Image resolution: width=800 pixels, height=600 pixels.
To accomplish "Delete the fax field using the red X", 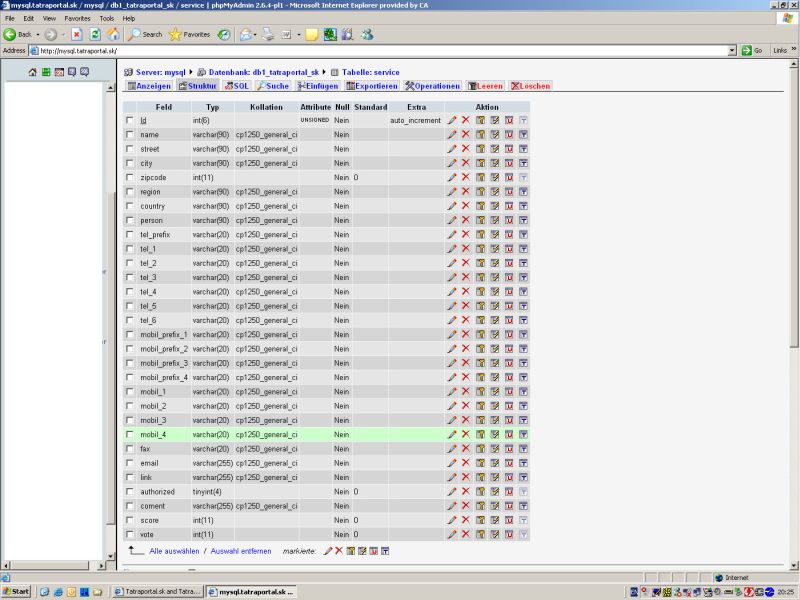I will (x=465, y=448).
